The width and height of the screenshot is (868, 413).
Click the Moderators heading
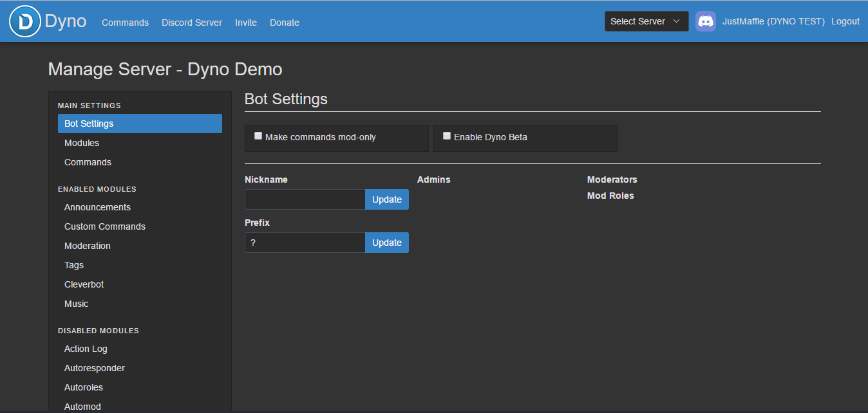612,179
